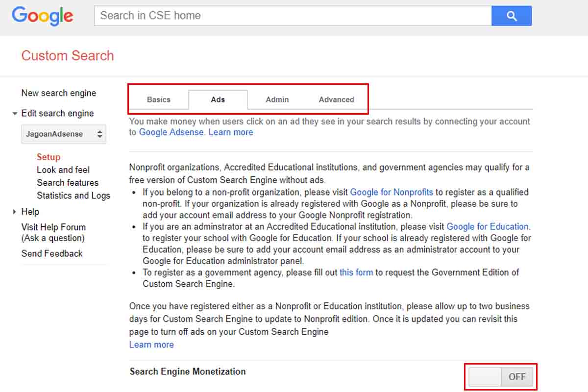
Task: Open the government agency request form
Action: point(356,272)
